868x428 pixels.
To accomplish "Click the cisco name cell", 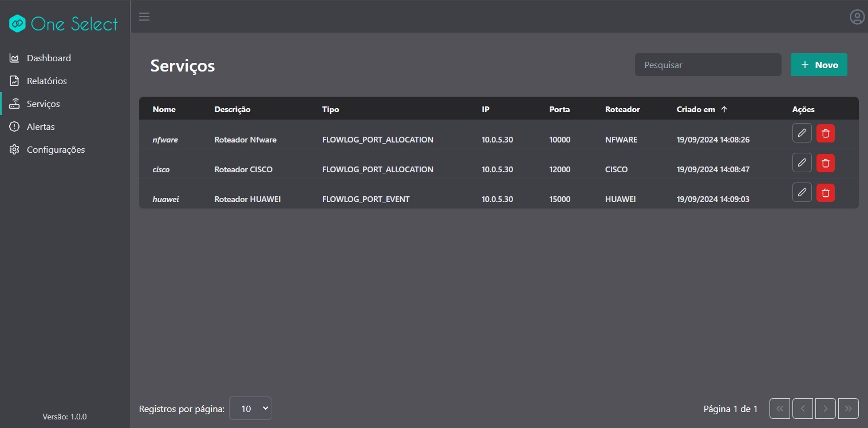I will 161,169.
